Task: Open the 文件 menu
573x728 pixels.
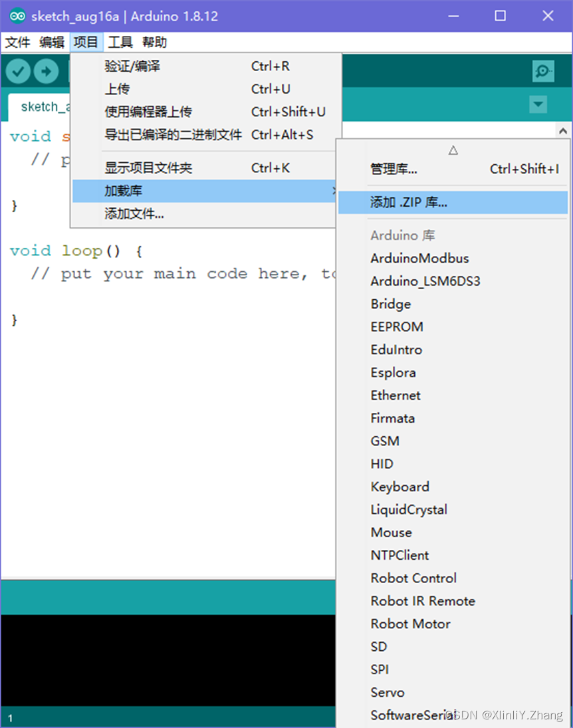Action: [18, 43]
